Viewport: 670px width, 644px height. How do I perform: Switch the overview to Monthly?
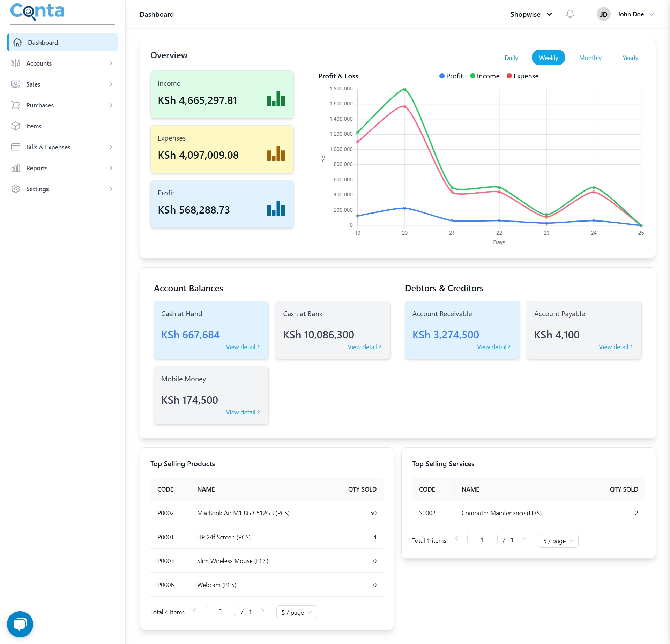(590, 58)
